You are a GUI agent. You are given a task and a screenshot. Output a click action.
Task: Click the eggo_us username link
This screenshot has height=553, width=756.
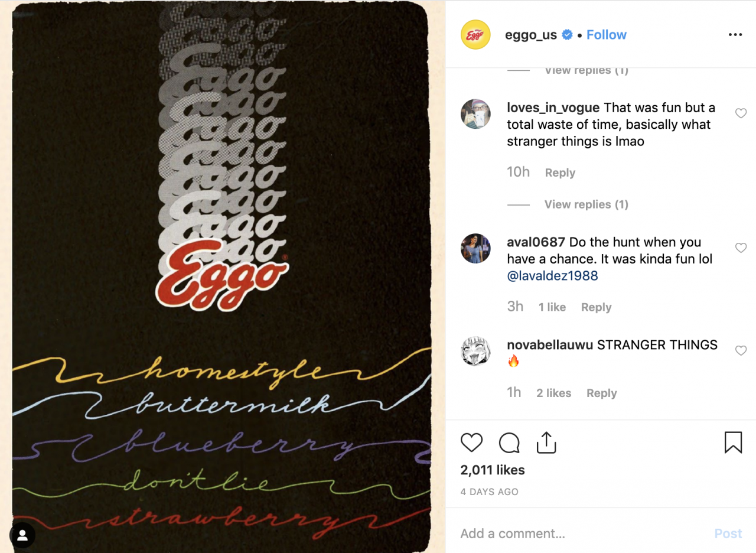(x=530, y=35)
